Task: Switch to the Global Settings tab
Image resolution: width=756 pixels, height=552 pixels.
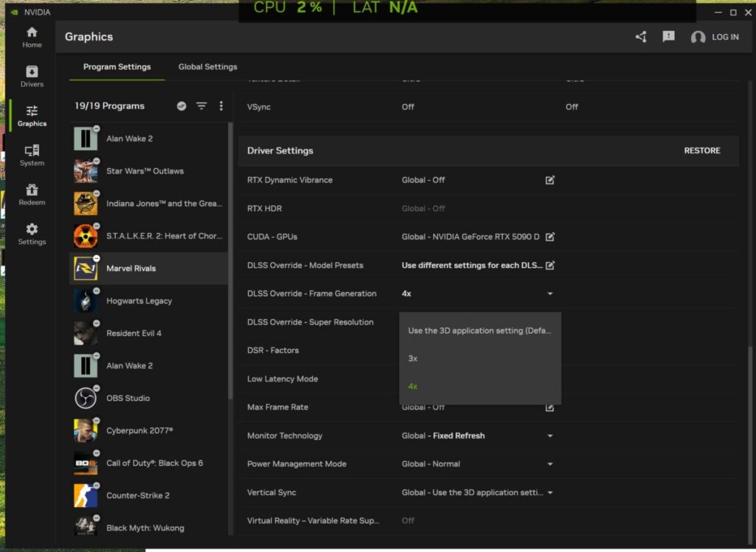Action: (x=207, y=66)
